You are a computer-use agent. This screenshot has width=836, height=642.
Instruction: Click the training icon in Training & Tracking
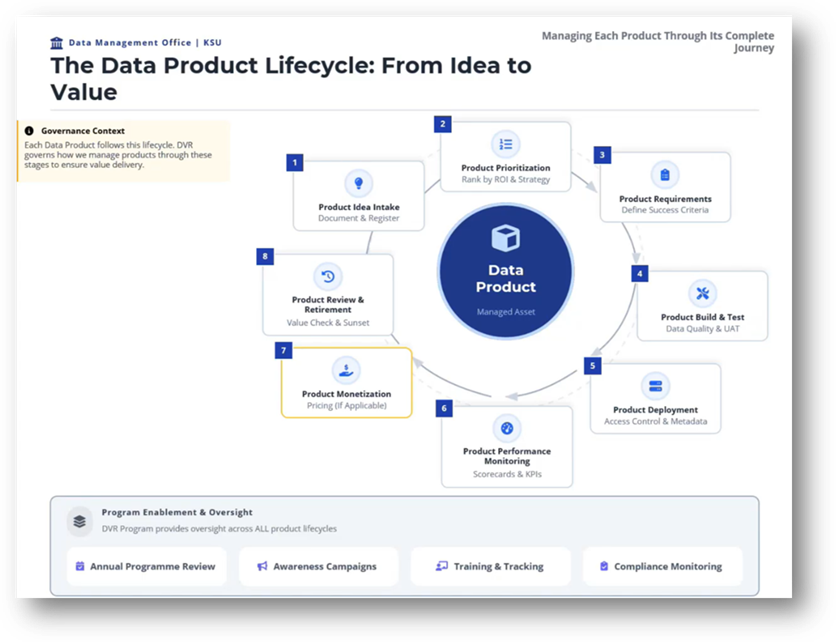(x=441, y=566)
